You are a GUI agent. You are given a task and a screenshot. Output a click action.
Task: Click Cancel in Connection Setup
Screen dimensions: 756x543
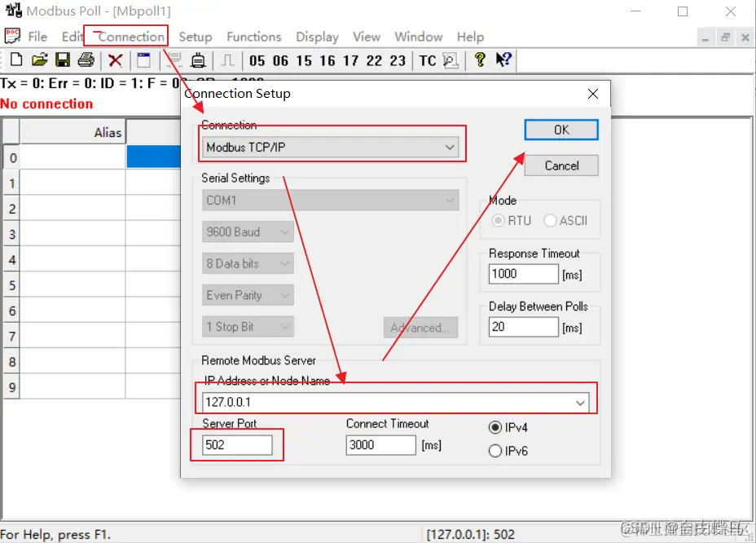pyautogui.click(x=561, y=166)
